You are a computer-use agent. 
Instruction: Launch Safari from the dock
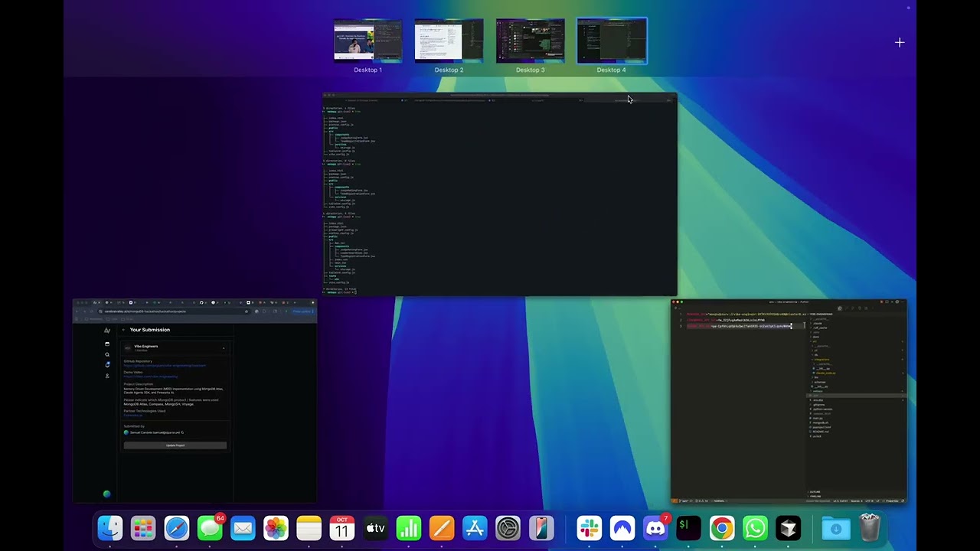[x=176, y=528]
